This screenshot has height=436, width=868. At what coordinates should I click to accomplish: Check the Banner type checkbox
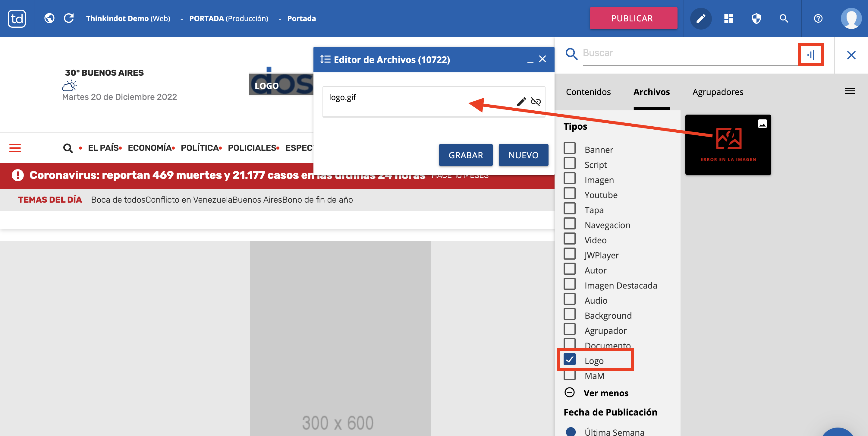[569, 148]
